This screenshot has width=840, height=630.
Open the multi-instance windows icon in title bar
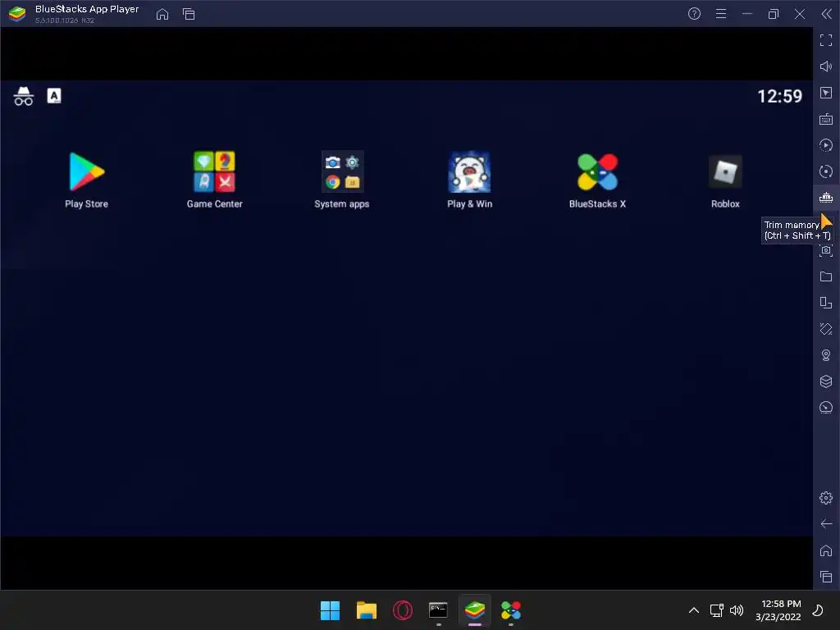click(189, 14)
